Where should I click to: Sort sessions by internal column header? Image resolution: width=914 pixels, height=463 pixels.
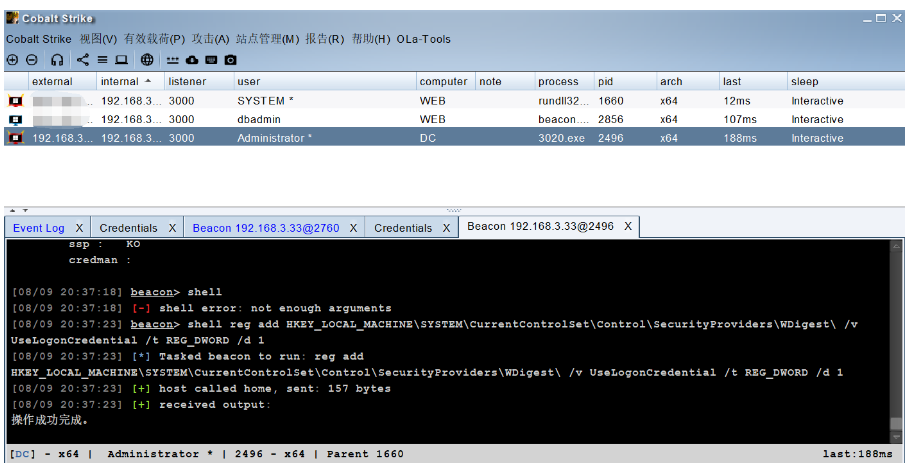(x=130, y=82)
